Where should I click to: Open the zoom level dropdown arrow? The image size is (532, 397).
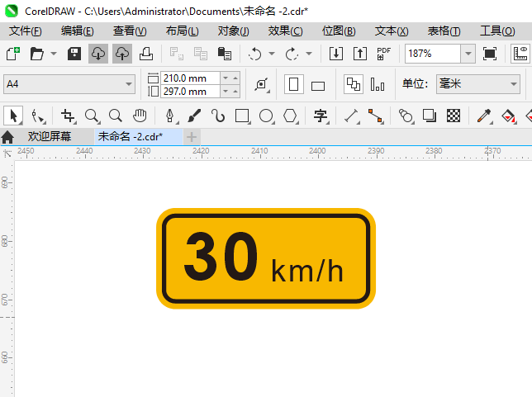(x=468, y=54)
